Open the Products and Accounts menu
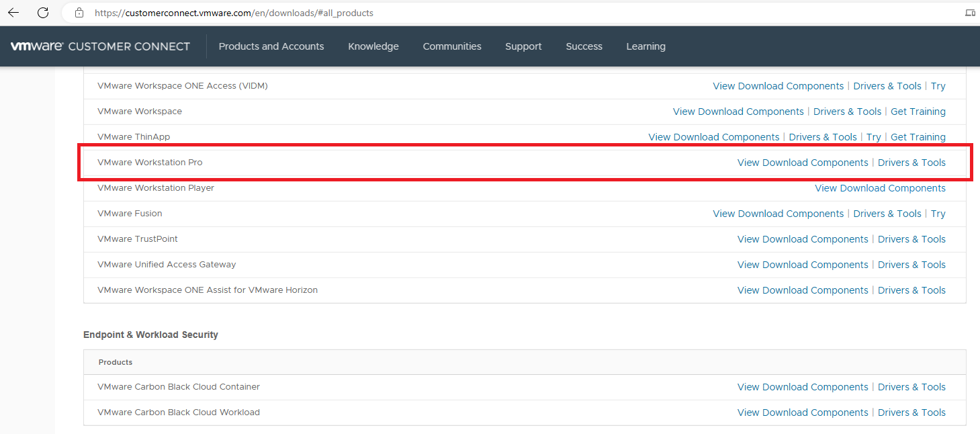The image size is (980, 434). [271, 46]
